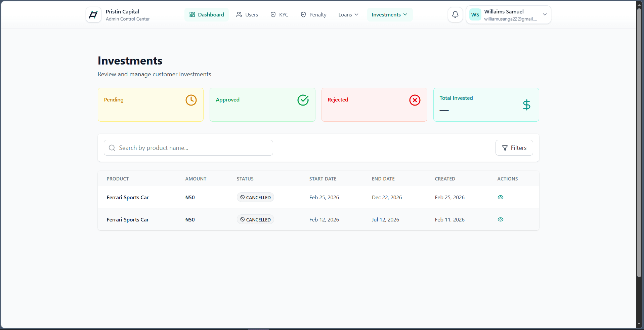Click the Total Invested dollar icon
Viewport: 644px width, 330px height.
click(526, 105)
